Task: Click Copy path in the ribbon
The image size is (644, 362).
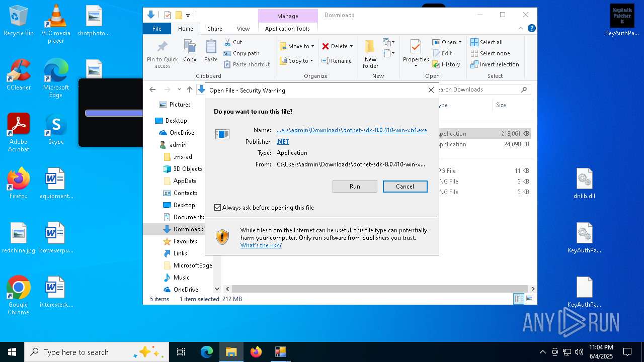Action: click(242, 53)
